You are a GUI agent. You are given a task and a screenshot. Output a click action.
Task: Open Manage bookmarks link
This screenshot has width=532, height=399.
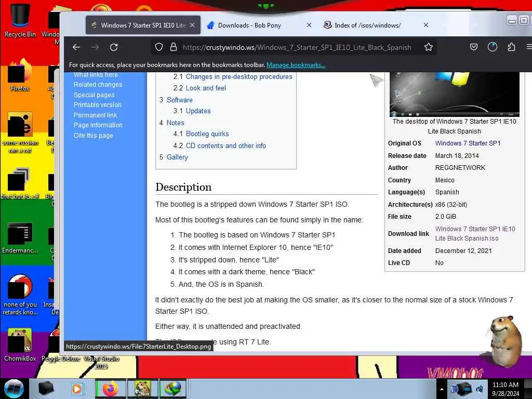(x=296, y=65)
